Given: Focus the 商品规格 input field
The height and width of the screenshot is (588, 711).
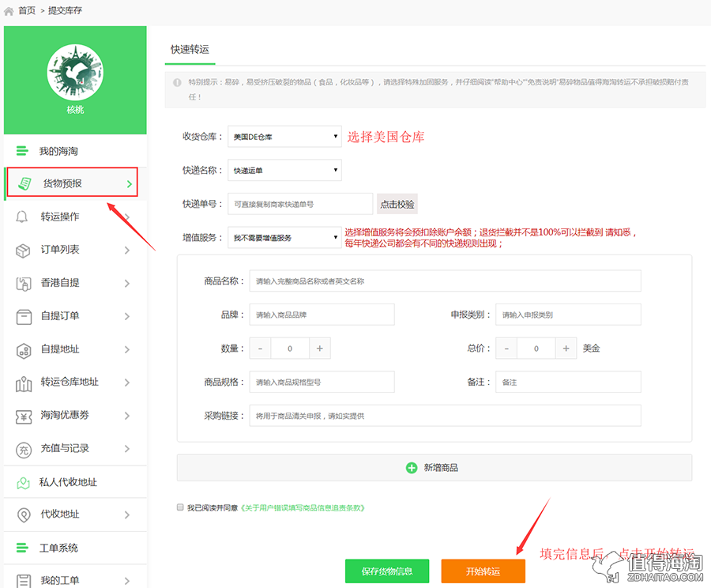Looking at the screenshot, I should coord(322,382).
